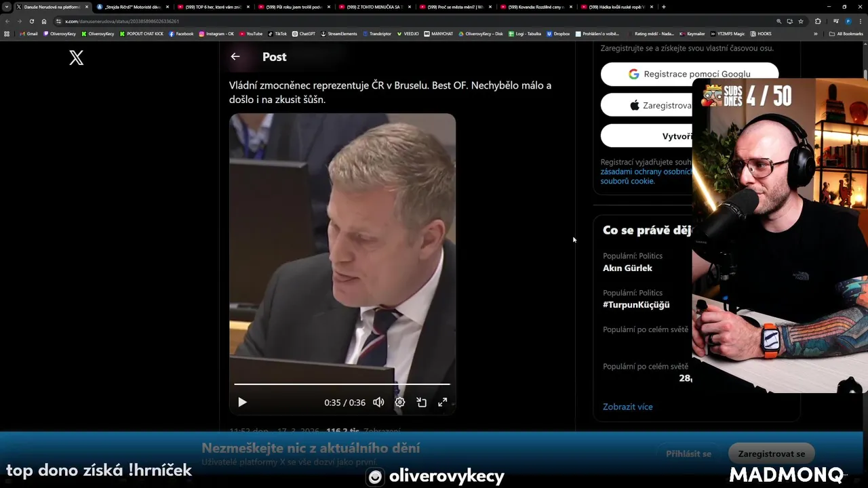Open Chrome extensions puzzle icon
Viewport: 868px width, 488px height.
point(818,21)
